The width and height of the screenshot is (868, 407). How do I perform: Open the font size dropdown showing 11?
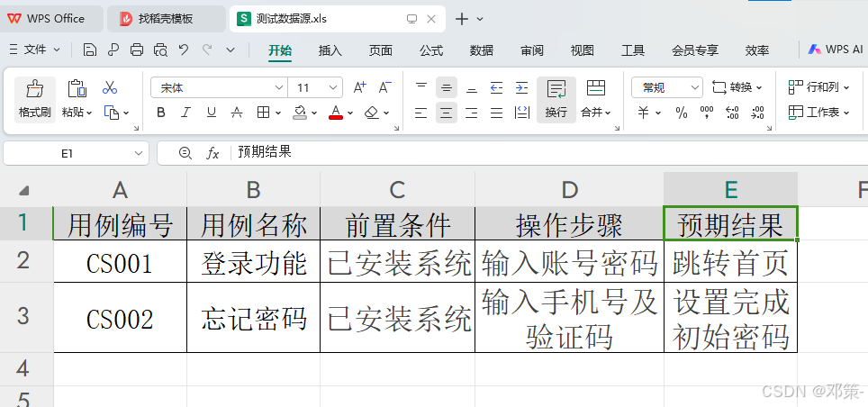click(x=333, y=87)
